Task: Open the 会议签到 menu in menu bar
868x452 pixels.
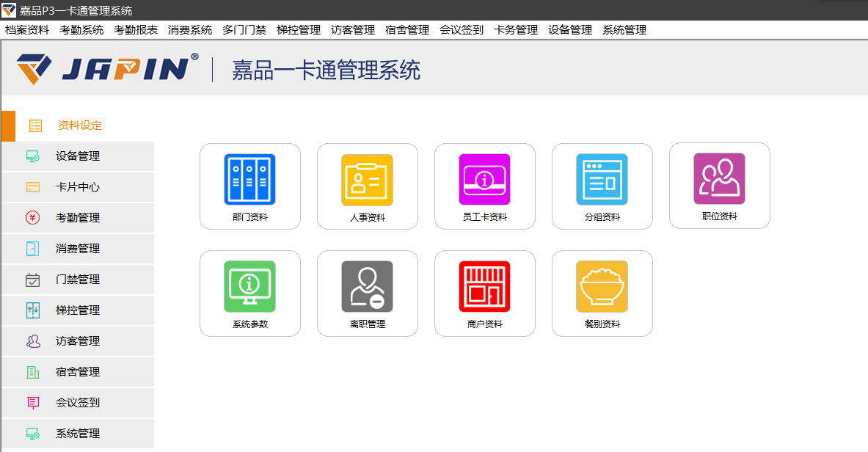Action: tap(461, 30)
